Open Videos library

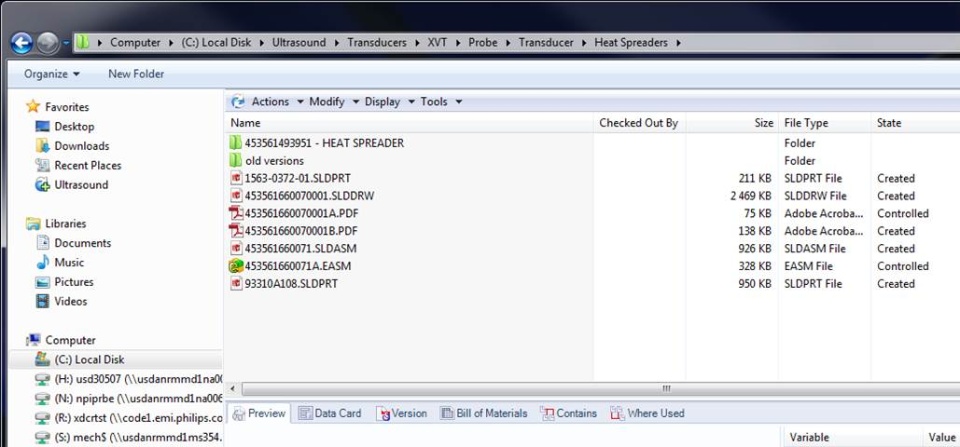[70, 301]
